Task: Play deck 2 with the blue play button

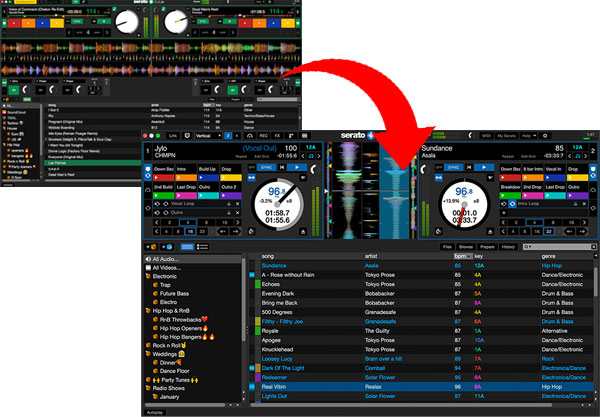Action: tap(484, 167)
